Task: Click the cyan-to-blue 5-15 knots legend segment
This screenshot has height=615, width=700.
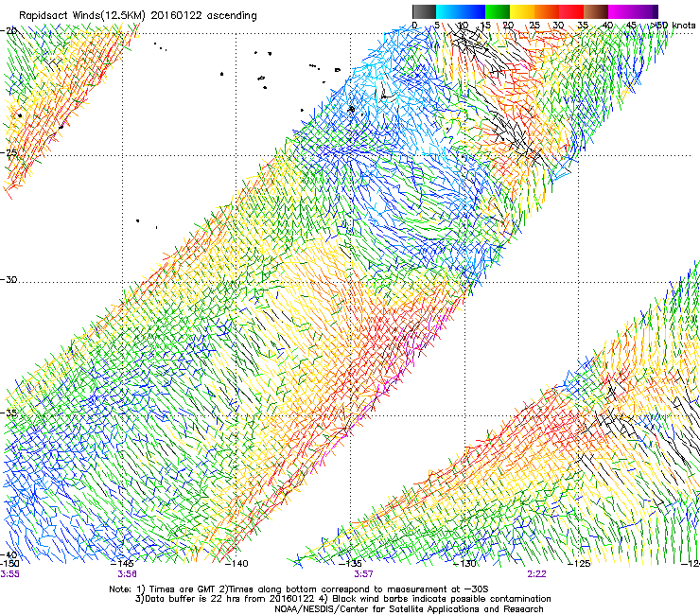Action: tap(461, 11)
